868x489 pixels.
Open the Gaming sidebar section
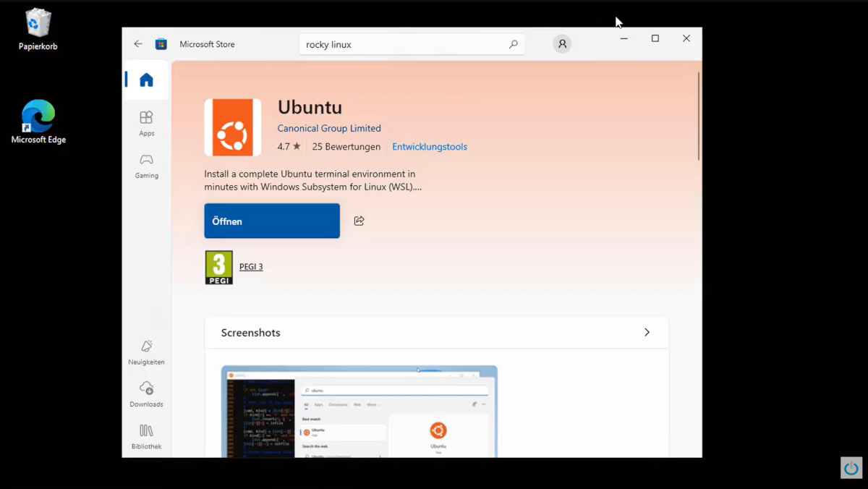coord(146,165)
